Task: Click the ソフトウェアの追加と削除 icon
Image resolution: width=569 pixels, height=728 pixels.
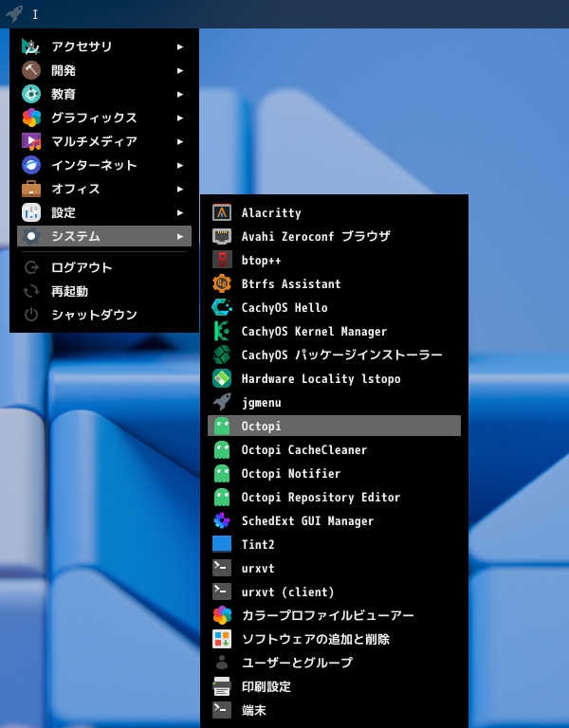Action: (x=222, y=639)
